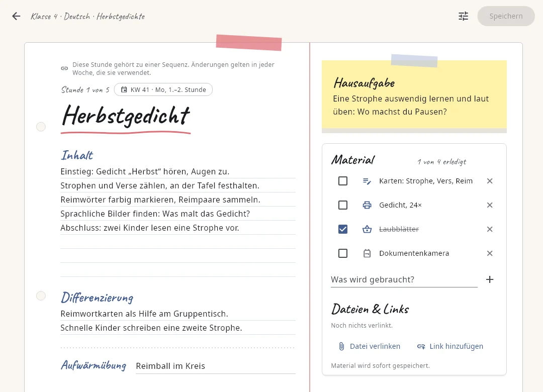543x392 pixels.
Task: Click the Speichern button
Action: [506, 16]
